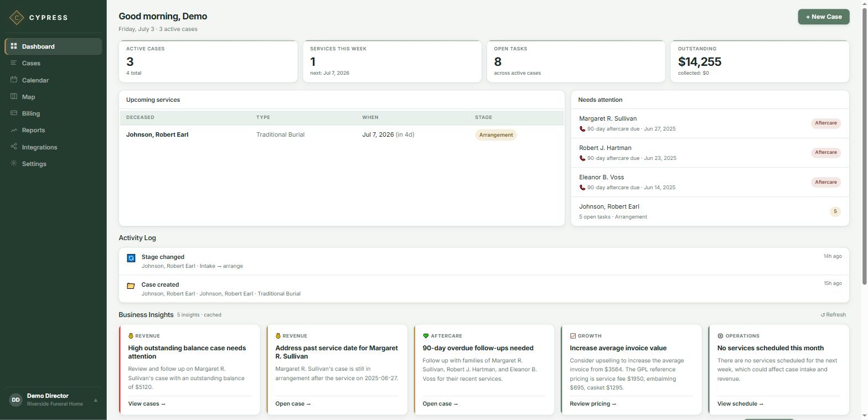Viewport: 868px width, 420px height.
Task: Open case link on 90-day overdue card
Action: tap(440, 403)
